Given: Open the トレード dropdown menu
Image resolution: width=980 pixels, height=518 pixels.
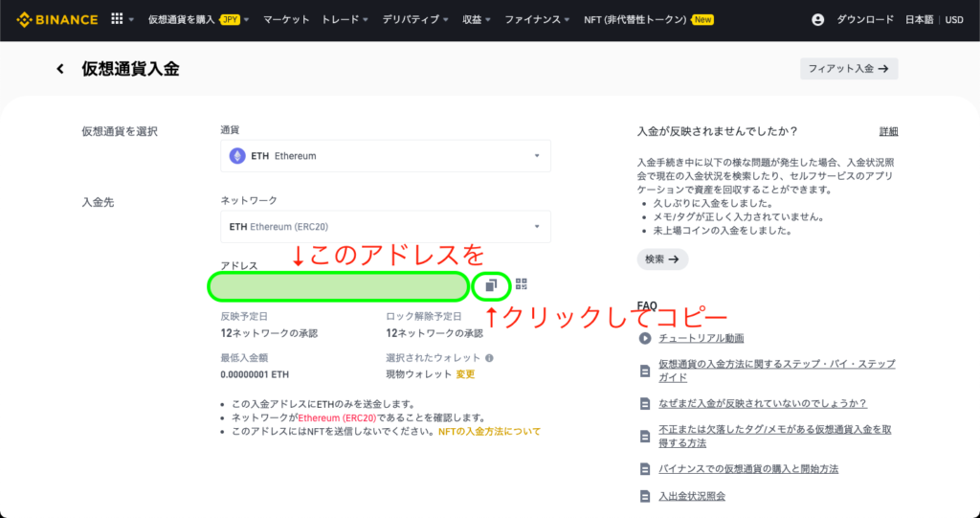Looking at the screenshot, I should pos(345,19).
